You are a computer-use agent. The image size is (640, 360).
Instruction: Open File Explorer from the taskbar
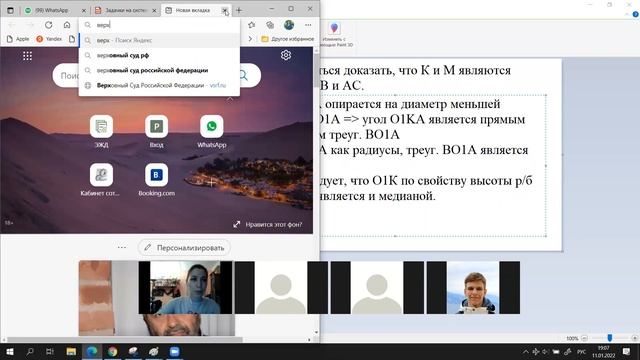(71, 351)
